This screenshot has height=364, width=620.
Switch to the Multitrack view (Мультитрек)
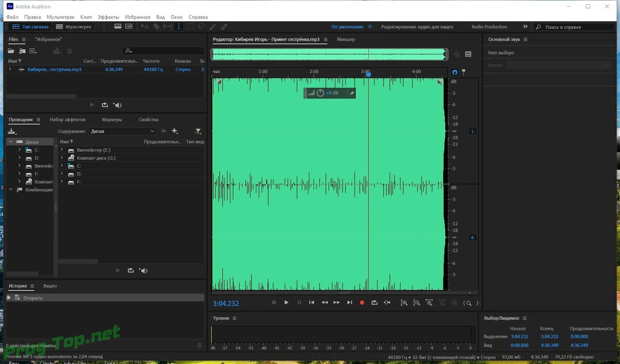[74, 27]
